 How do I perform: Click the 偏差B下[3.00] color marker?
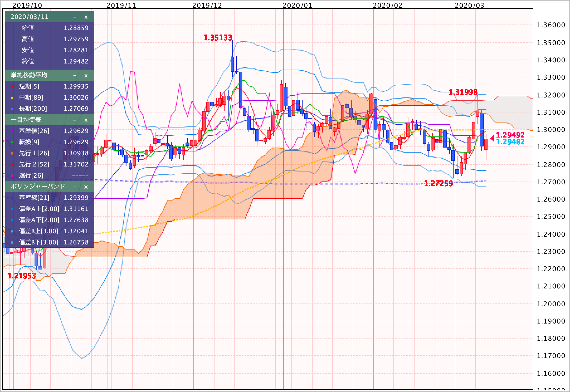(12, 243)
